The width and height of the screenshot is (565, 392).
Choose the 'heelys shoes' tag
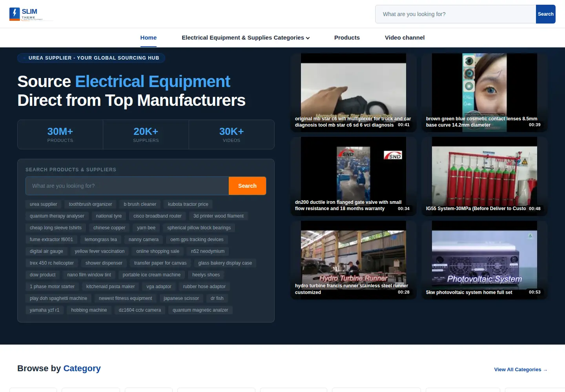click(x=206, y=275)
